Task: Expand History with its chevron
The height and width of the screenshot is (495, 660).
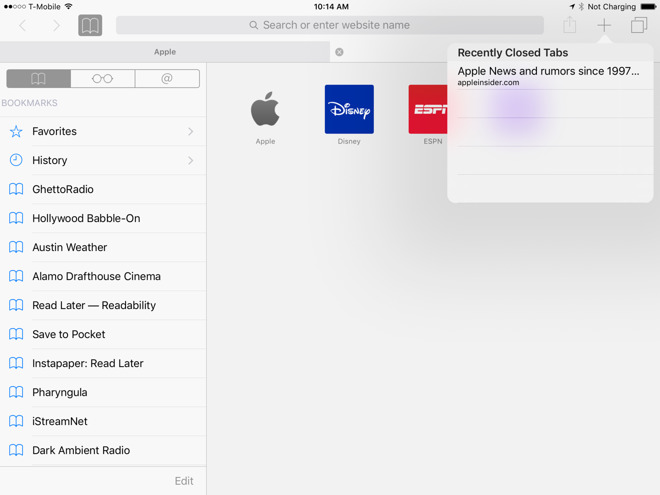Action: 191,160
